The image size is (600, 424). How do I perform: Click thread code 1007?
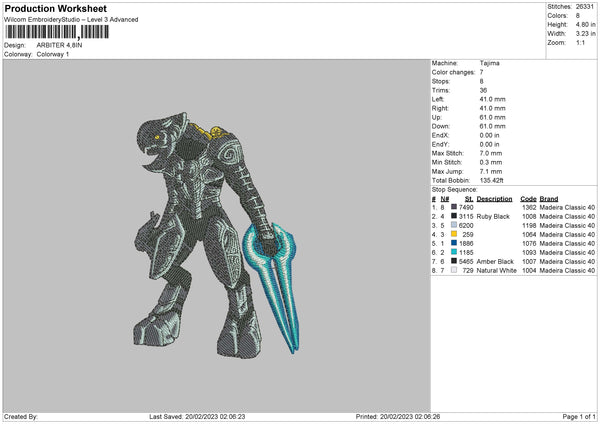(529, 262)
